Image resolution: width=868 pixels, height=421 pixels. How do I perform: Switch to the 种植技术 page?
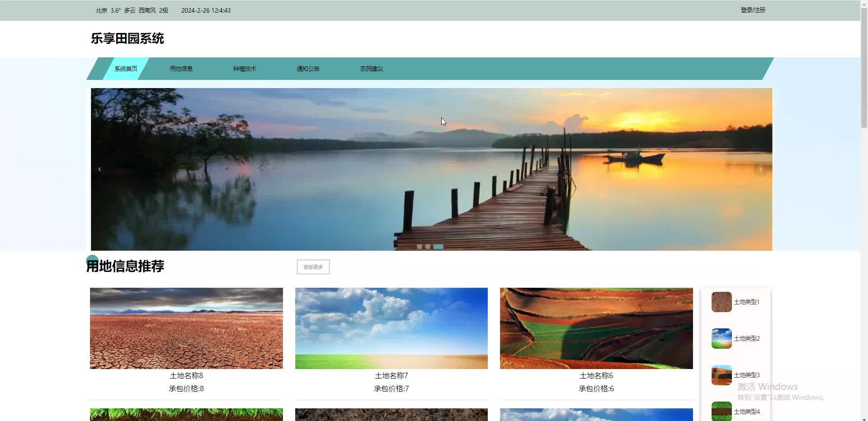245,69
